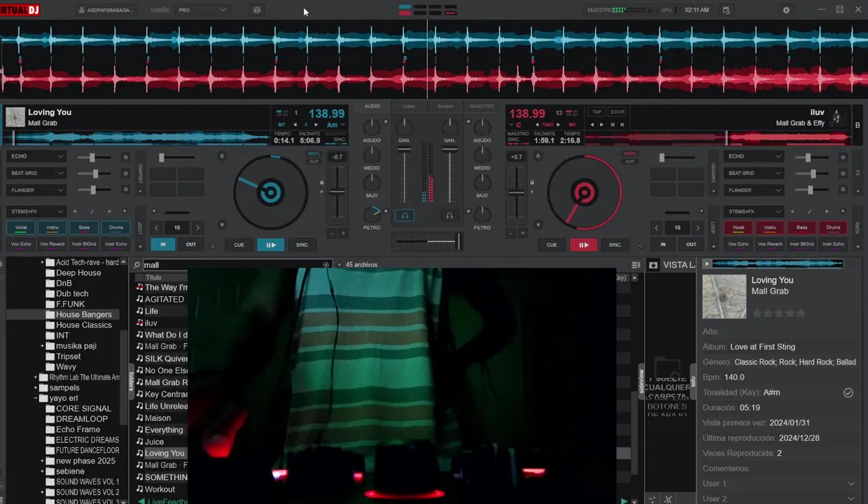The image size is (868, 504).
Task: Select the MAESTRO mixer tab
Action: (482, 106)
